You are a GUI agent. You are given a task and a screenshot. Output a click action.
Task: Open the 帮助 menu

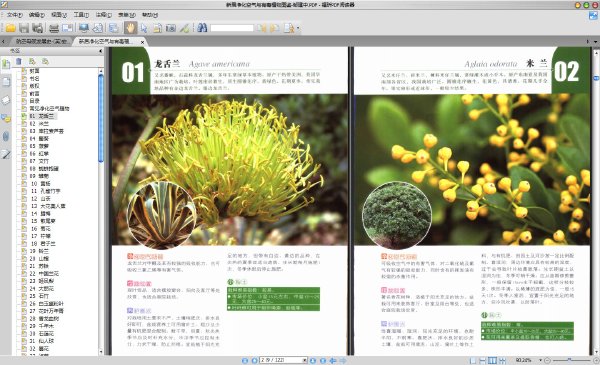(x=150, y=15)
